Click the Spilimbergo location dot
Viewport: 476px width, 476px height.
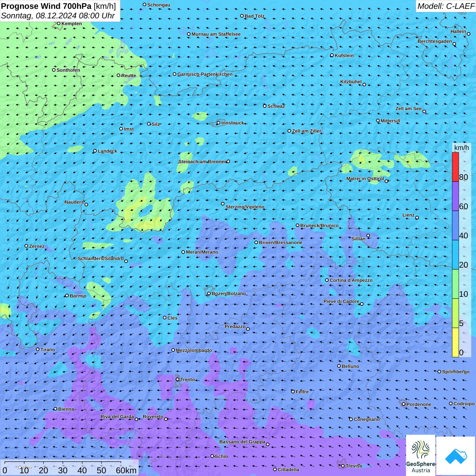click(x=439, y=372)
